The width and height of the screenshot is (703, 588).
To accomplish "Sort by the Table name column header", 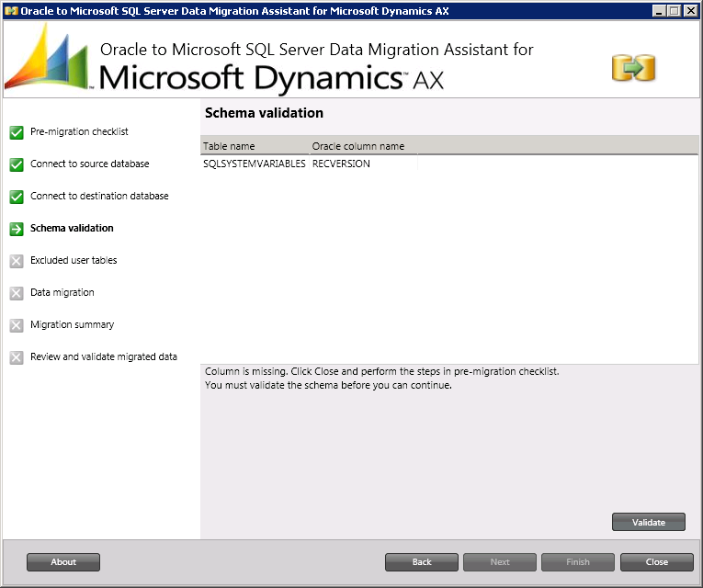I will click(x=230, y=146).
